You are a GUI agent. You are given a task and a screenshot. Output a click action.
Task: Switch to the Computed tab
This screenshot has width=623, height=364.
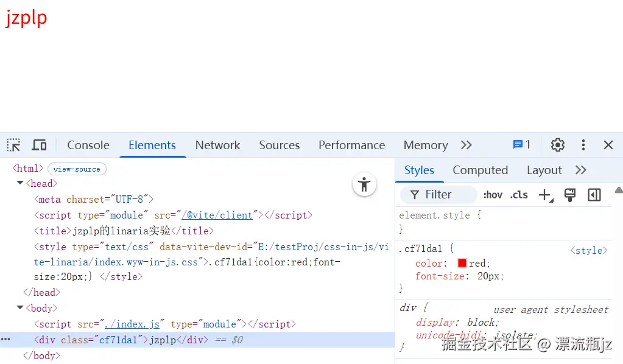[480, 170]
